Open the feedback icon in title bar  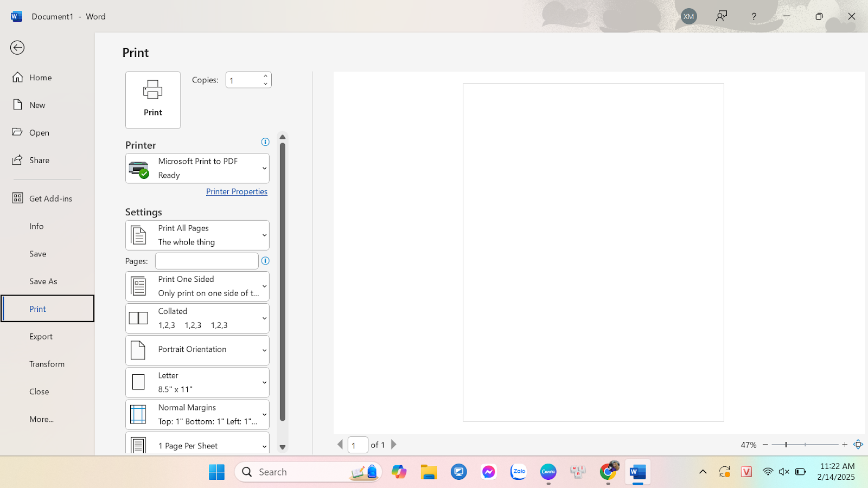tap(722, 16)
